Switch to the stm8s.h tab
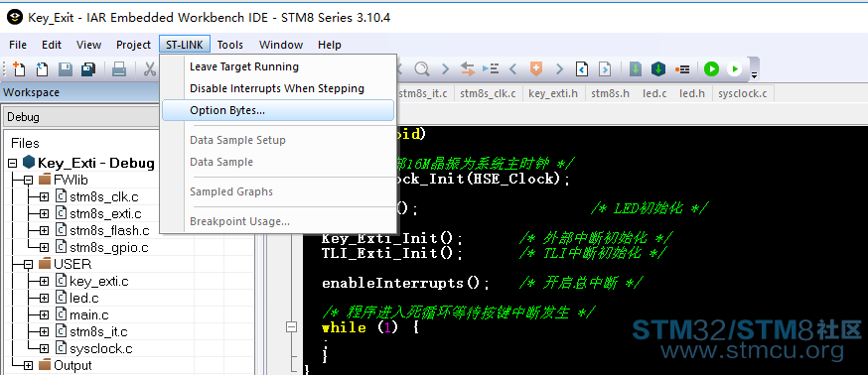Viewport: 868px width, 375px height. tap(610, 93)
